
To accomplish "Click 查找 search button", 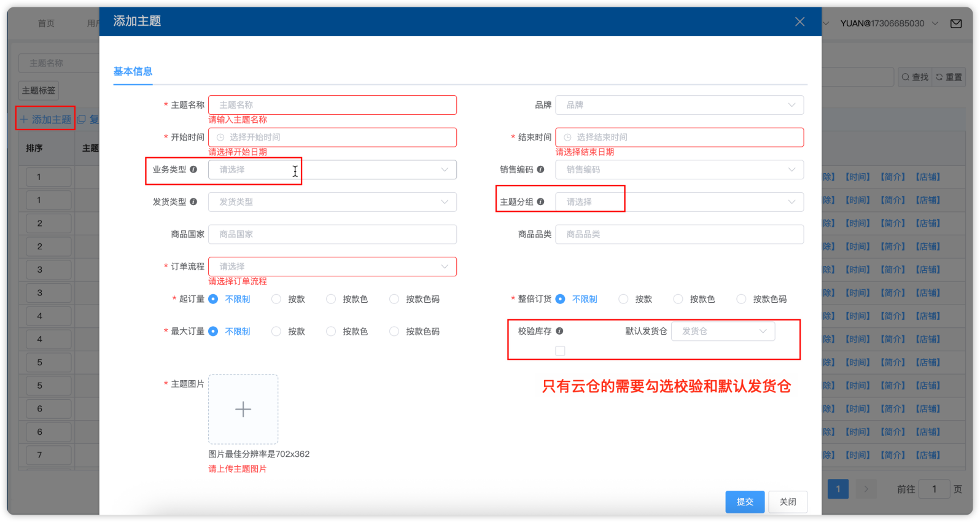I will 915,77.
